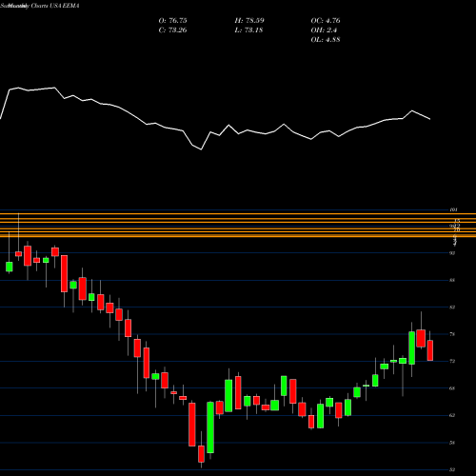Click the 58 price axis label
Image resolution: width=476 pixels, height=476 pixels.
(452, 443)
